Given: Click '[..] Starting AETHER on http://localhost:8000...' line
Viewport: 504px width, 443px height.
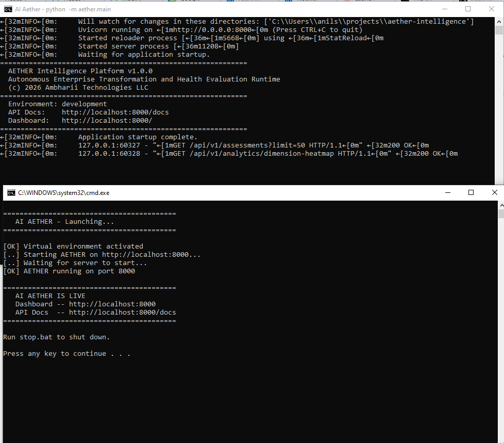Looking at the screenshot, I should 102,255.
